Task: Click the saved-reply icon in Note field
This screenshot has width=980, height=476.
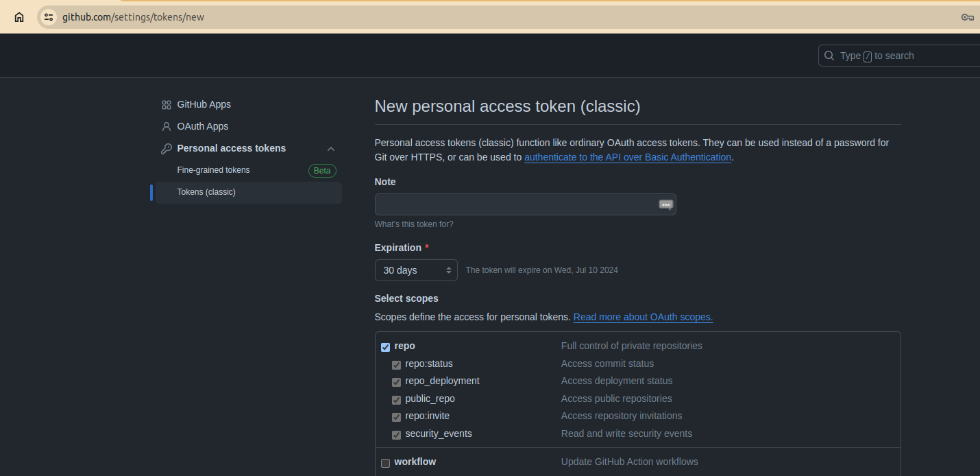Action: pyautogui.click(x=666, y=204)
